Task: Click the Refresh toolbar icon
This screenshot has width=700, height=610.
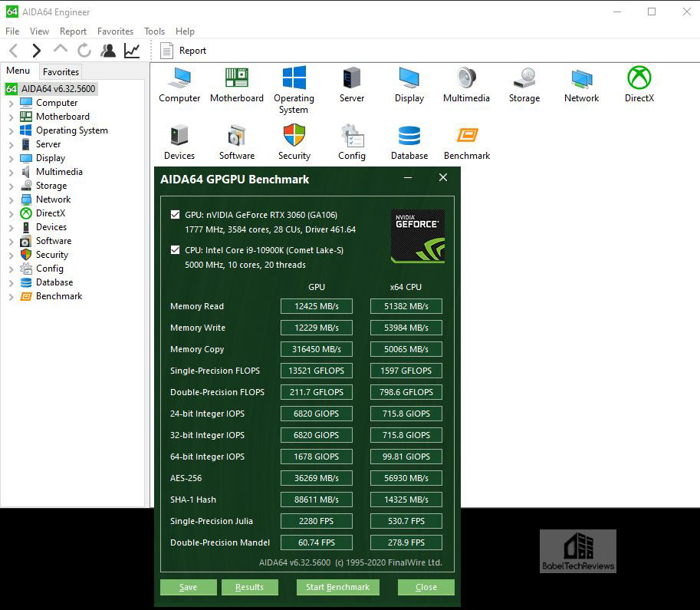Action: click(x=84, y=51)
